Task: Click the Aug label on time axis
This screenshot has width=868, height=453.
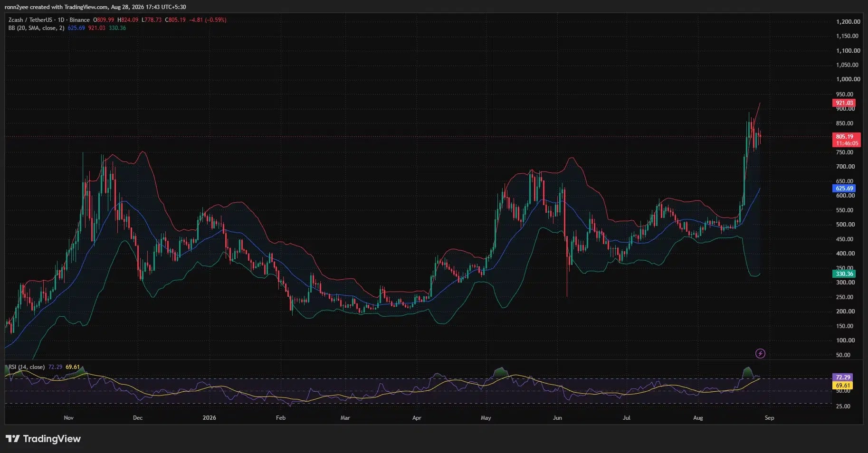Action: tap(698, 418)
